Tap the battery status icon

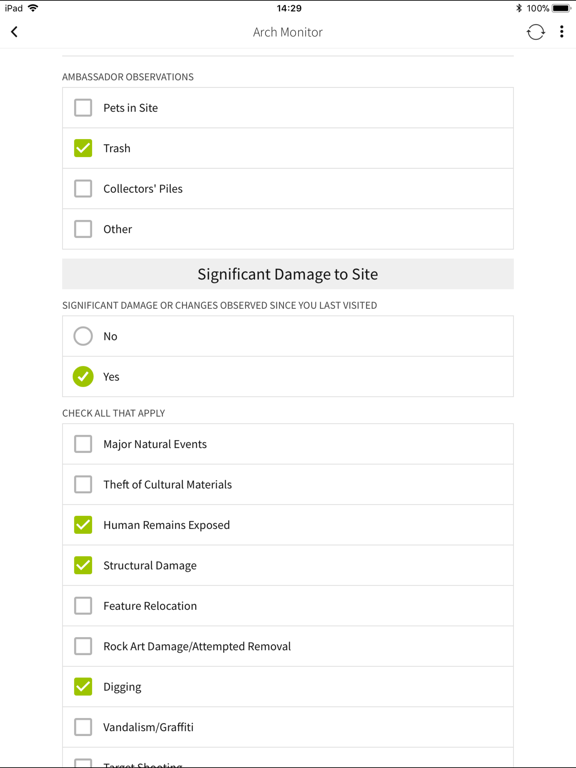[561, 8]
